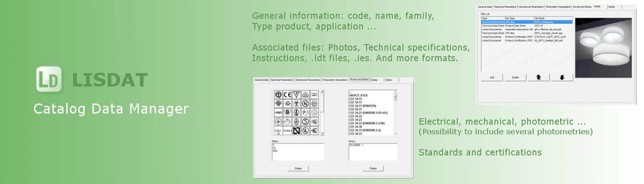The height and width of the screenshot is (184, 644).
Task: Select 'CEI 34-33' in norms list
Action: (356, 133)
